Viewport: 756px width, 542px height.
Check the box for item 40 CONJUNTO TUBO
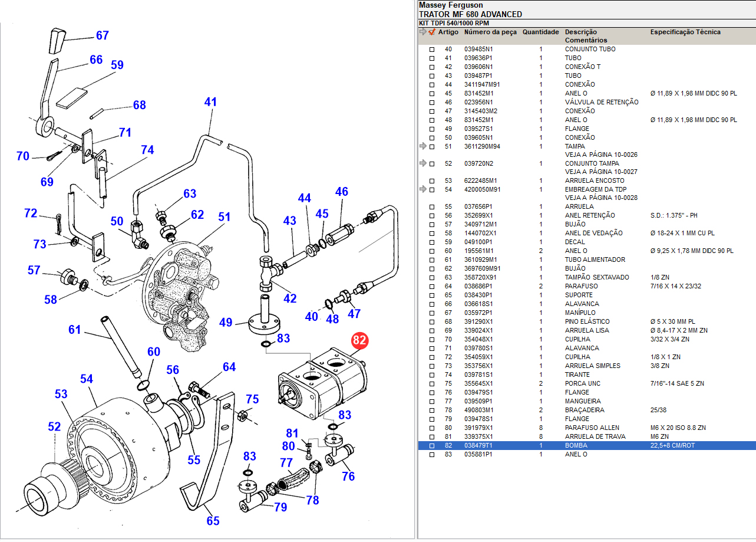point(432,50)
